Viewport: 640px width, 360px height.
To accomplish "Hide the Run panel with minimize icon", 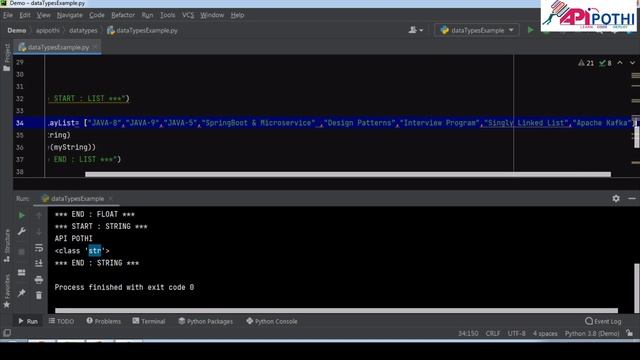I will 632,198.
